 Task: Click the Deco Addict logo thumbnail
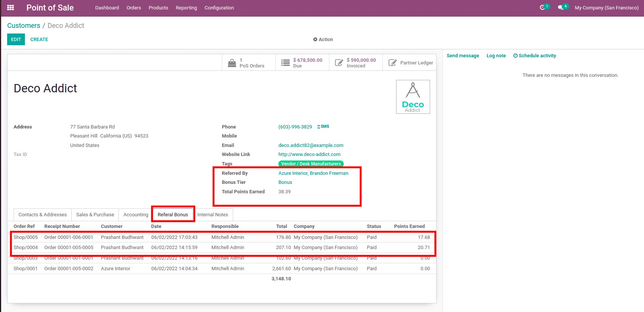click(413, 97)
